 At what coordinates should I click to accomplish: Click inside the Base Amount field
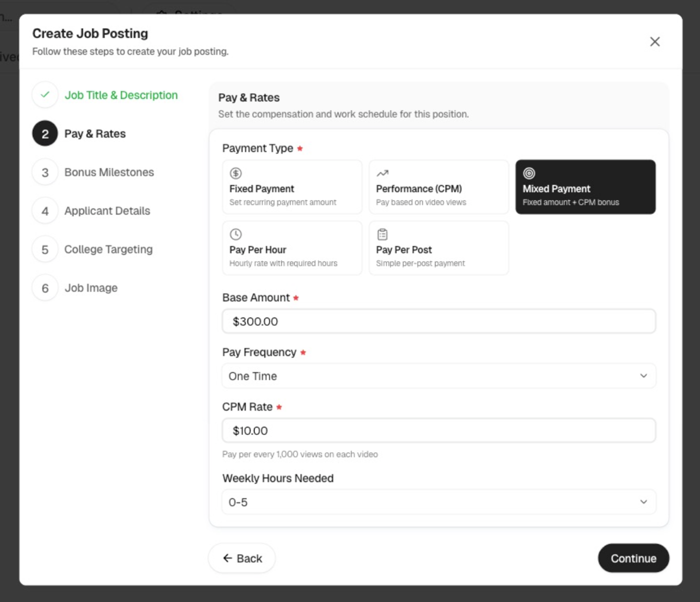coord(438,321)
